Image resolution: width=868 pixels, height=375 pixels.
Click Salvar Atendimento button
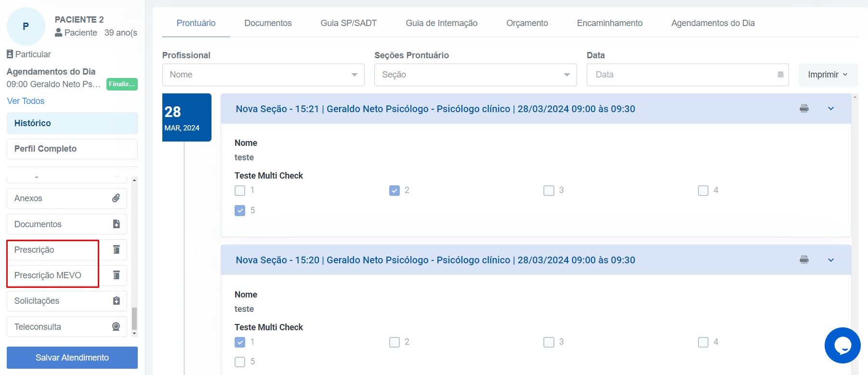click(72, 358)
